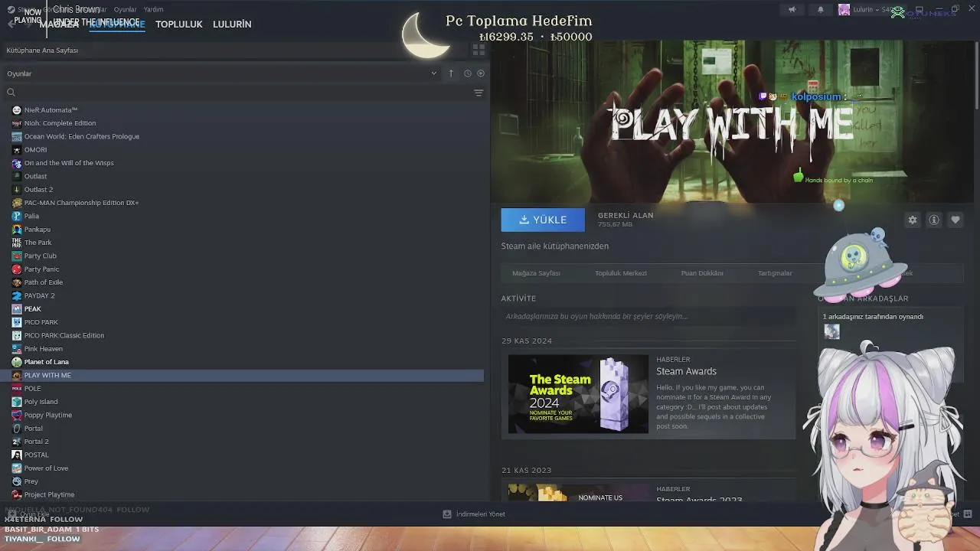The image size is (980, 551).
Task: Select Ori and the Will of the Wisps
Action: tap(69, 163)
